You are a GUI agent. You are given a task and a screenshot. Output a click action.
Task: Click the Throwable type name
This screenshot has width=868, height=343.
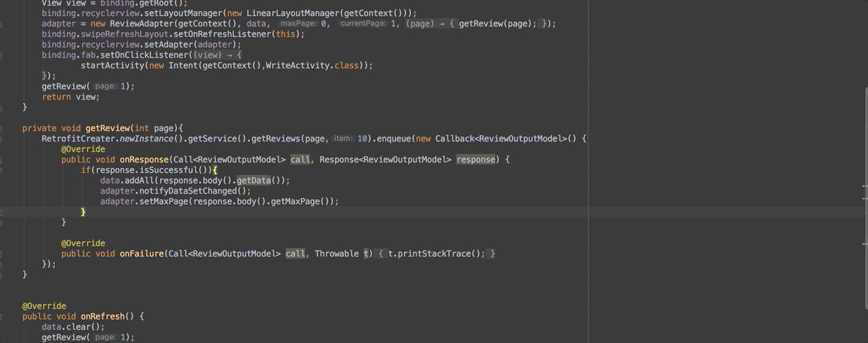pyautogui.click(x=336, y=254)
